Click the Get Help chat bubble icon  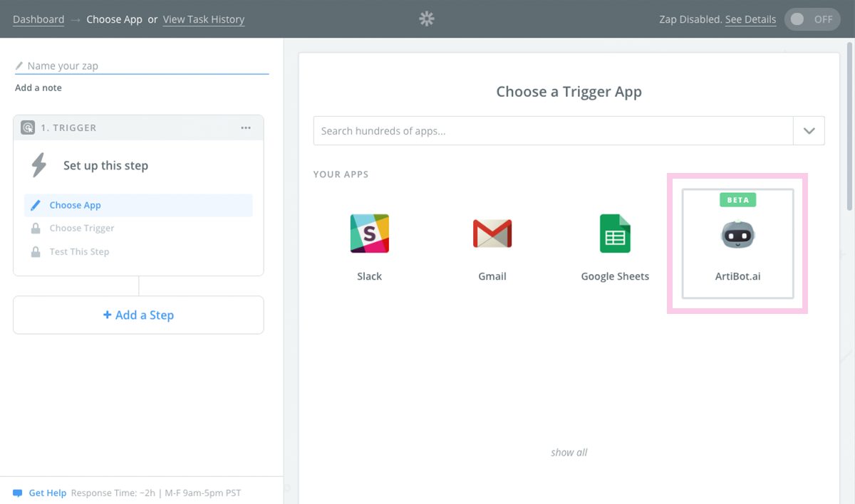tap(18, 493)
